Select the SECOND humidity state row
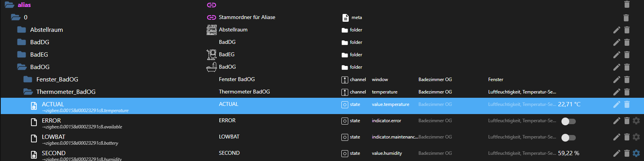644x161 pixels. click(53, 153)
